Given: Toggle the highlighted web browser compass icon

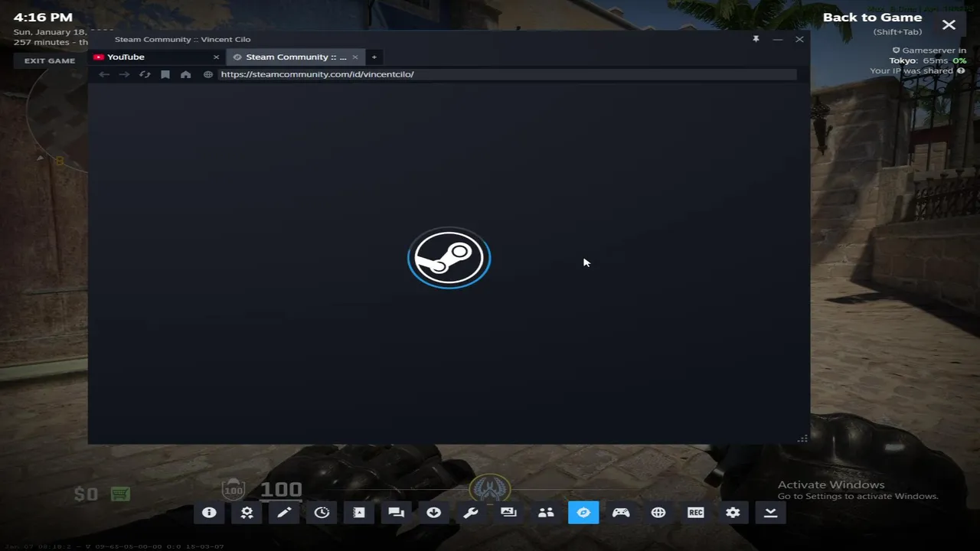Looking at the screenshot, I should click(583, 513).
